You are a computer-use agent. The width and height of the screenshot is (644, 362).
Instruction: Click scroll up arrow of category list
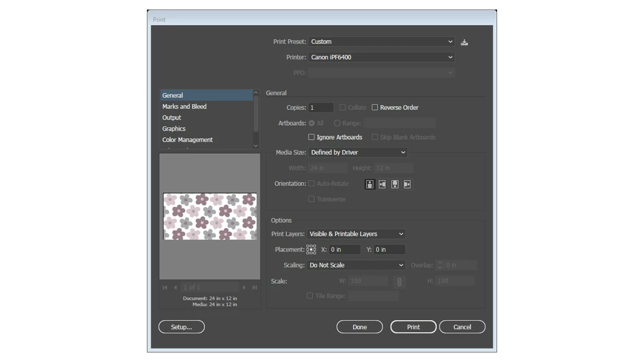pyautogui.click(x=256, y=93)
